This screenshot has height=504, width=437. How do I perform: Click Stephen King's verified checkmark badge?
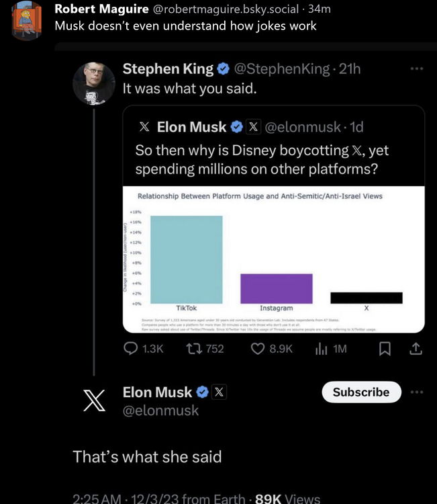(x=223, y=69)
